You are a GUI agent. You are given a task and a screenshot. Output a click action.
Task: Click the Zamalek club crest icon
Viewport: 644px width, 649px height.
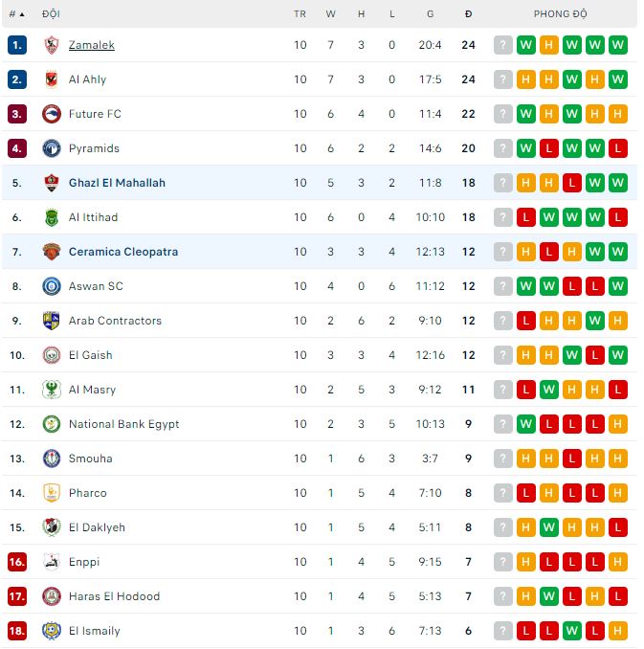coord(51,45)
